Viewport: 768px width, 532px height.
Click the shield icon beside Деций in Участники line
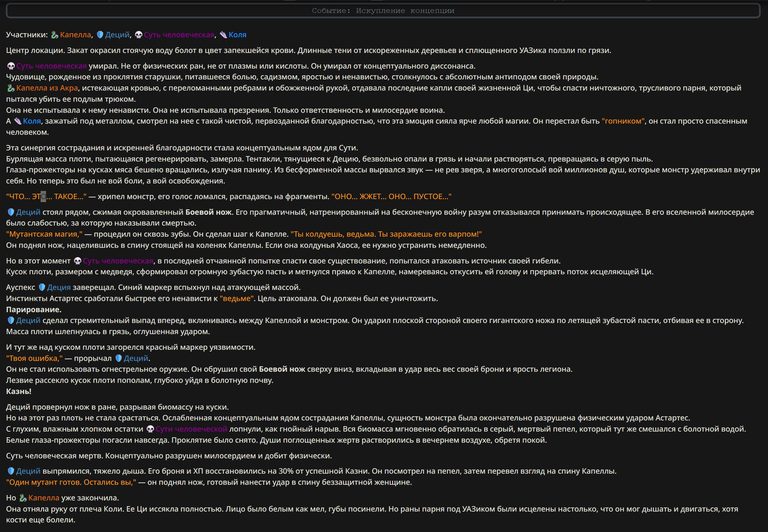coord(100,35)
